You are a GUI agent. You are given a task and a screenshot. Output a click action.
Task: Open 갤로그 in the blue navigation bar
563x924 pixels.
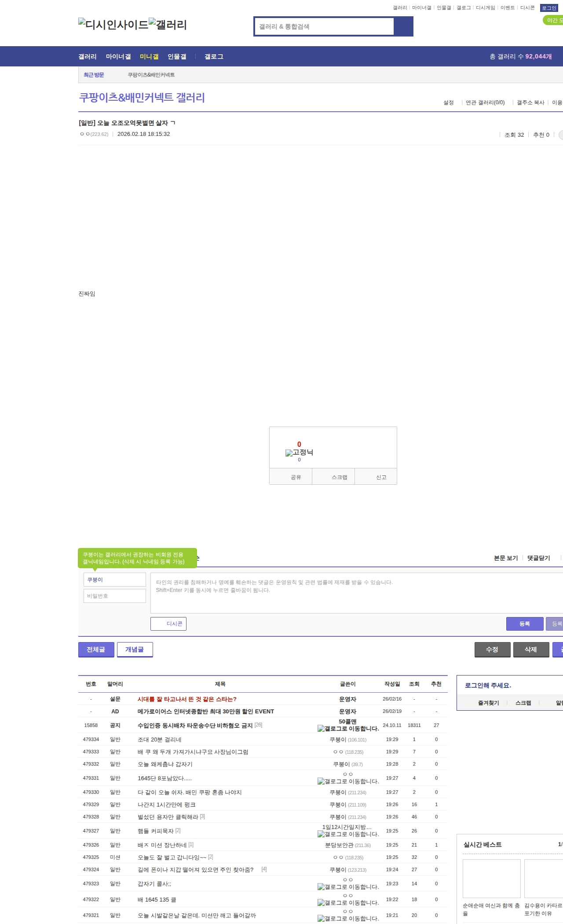tap(214, 57)
